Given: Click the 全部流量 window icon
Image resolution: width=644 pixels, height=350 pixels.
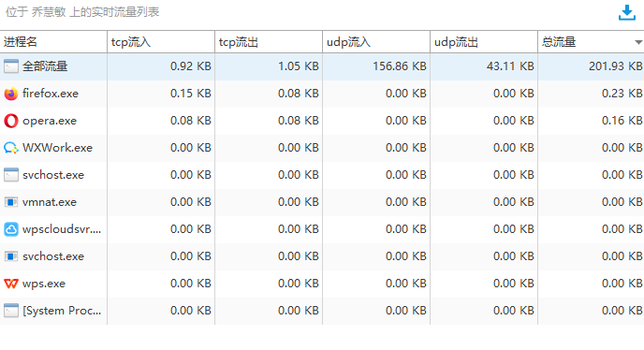Looking at the screenshot, I should (11, 66).
